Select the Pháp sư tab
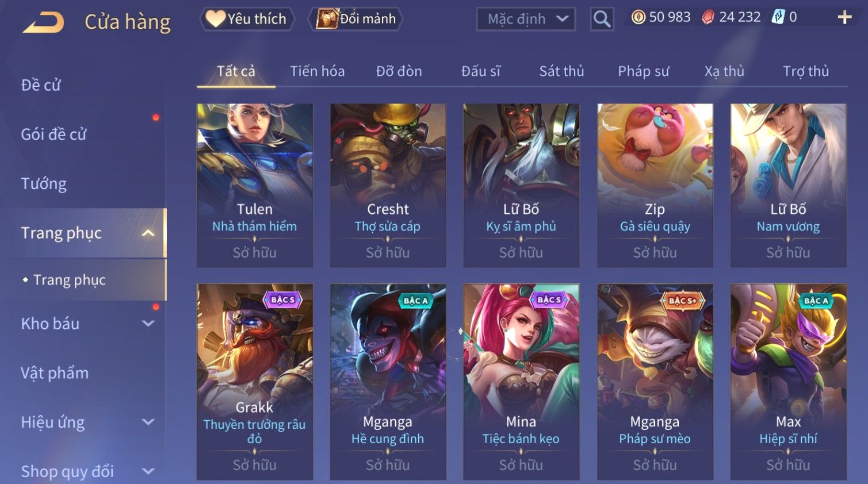The image size is (868, 484). [644, 71]
